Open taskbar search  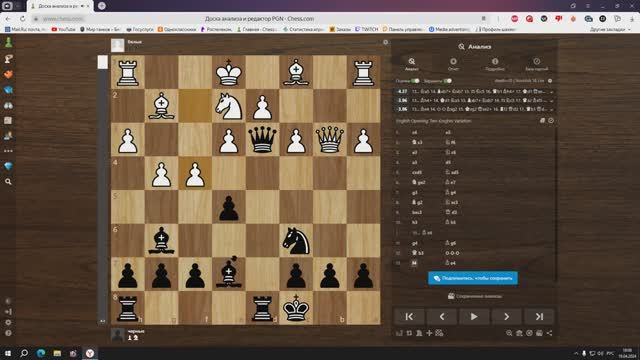pos(24,353)
